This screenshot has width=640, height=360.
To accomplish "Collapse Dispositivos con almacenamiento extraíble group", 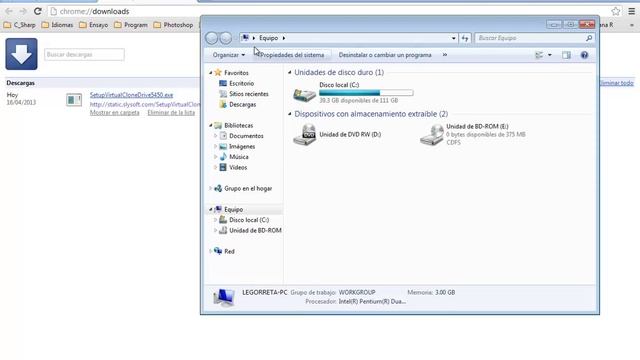I will [290, 114].
